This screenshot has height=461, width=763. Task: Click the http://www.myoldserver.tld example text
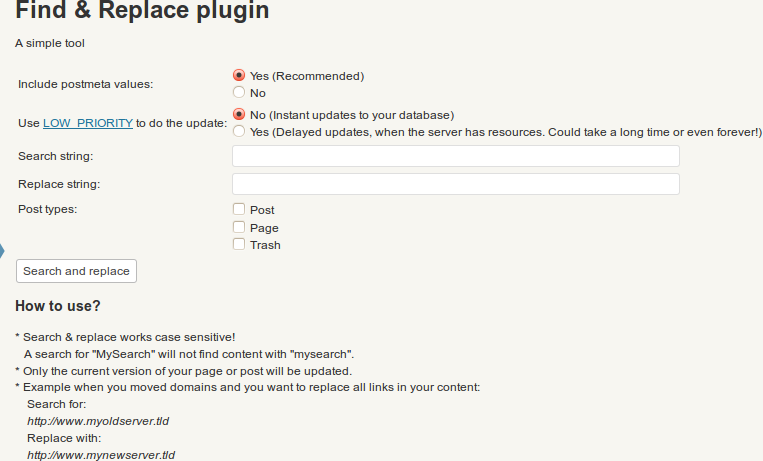pos(98,421)
